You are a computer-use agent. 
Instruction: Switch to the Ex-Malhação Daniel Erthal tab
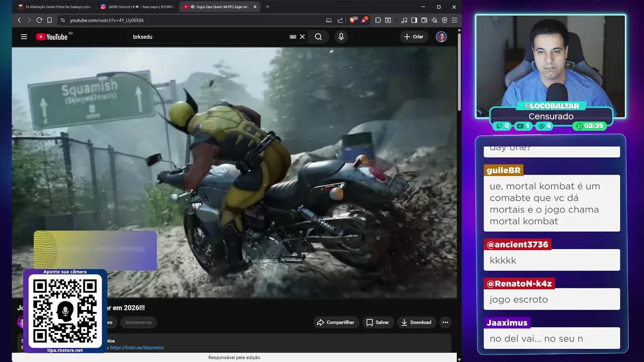click(54, 7)
